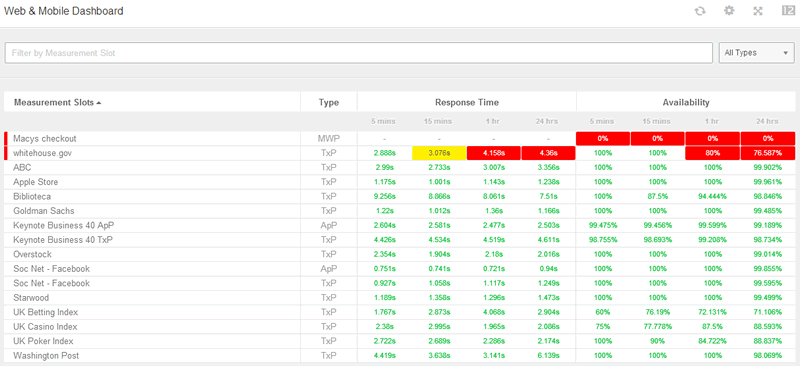Click the 12 layout icon
Image resolution: width=800 pixels, height=366 pixels.
tap(788, 10)
